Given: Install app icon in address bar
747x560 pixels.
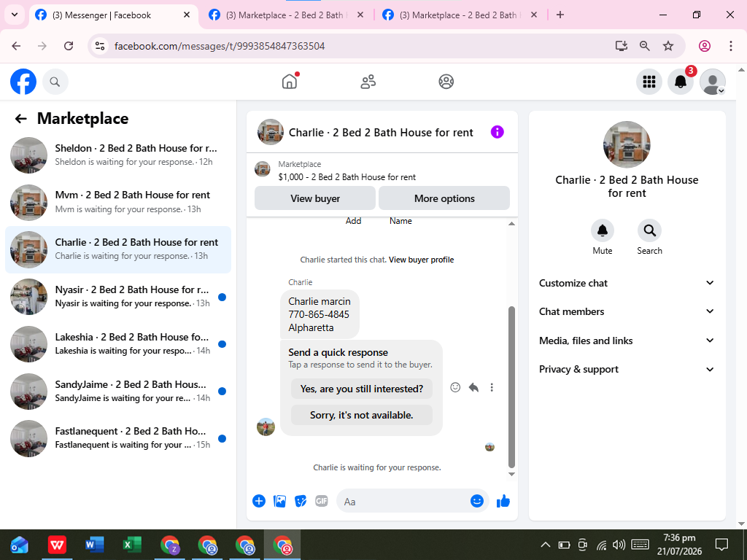Looking at the screenshot, I should [x=622, y=46].
